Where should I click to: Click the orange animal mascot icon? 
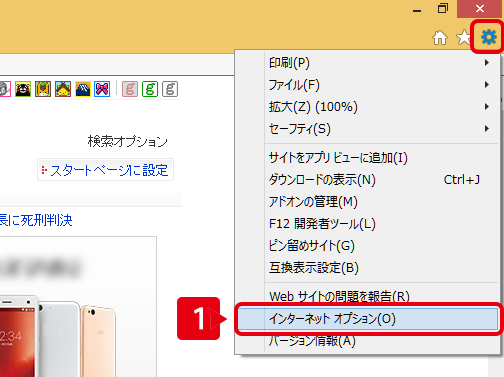43,89
